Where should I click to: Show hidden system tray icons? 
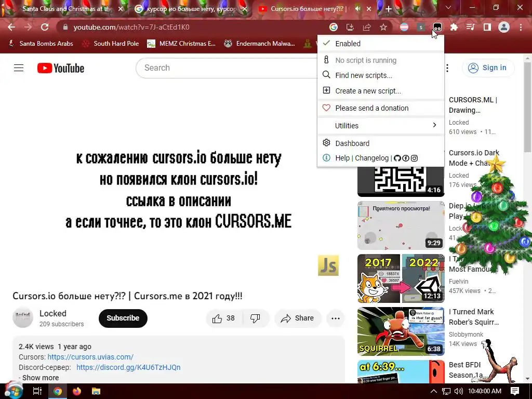pyautogui.click(x=434, y=391)
